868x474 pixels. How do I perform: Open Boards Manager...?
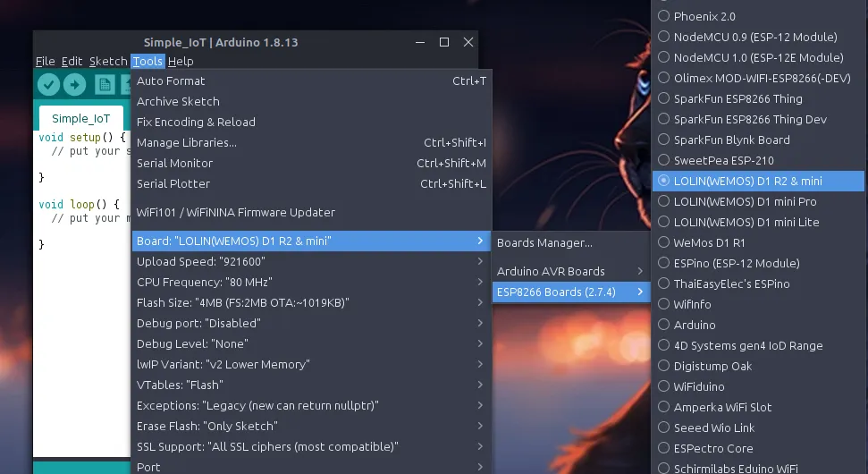[544, 242]
